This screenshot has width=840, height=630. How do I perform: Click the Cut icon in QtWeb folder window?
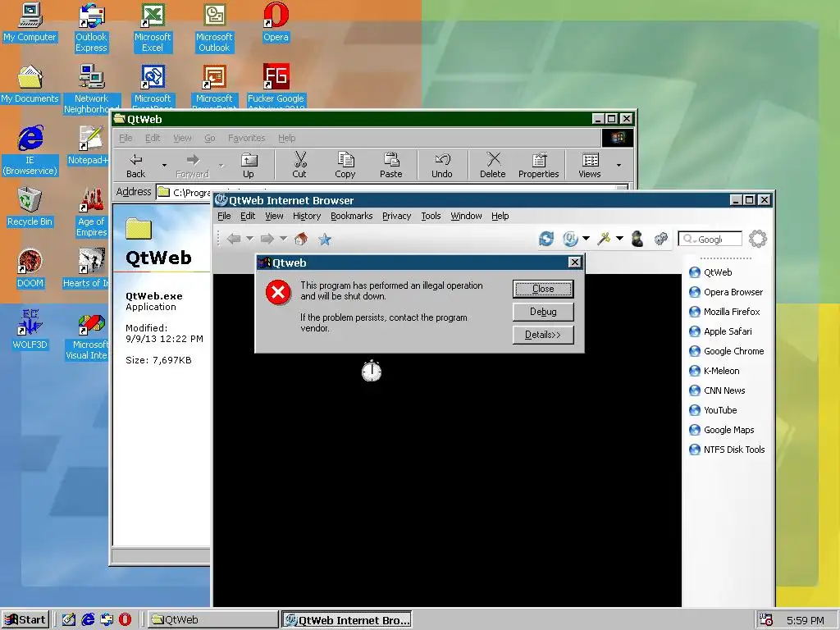tap(299, 164)
